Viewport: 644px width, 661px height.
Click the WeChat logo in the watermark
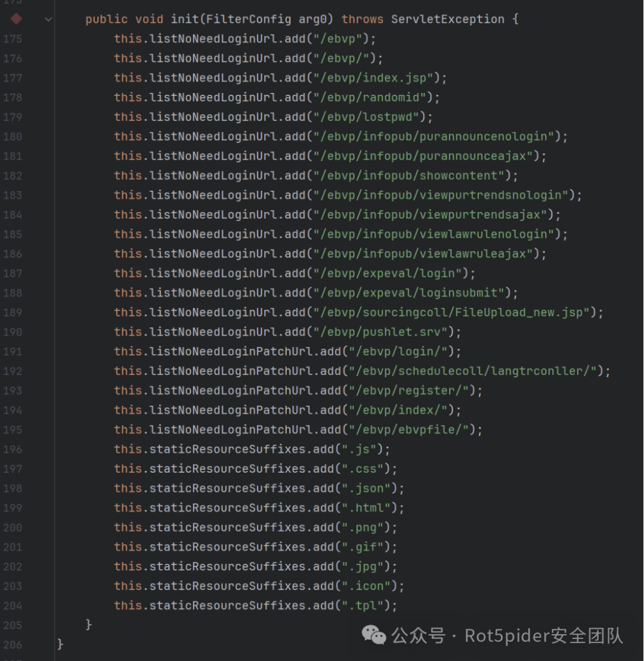pos(374,636)
